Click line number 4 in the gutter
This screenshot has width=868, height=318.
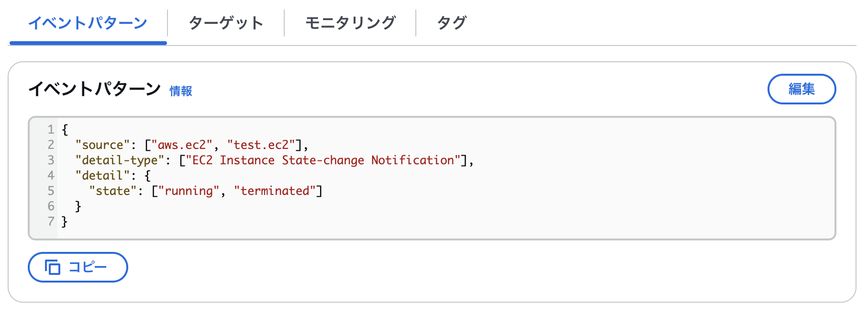pos(51,176)
